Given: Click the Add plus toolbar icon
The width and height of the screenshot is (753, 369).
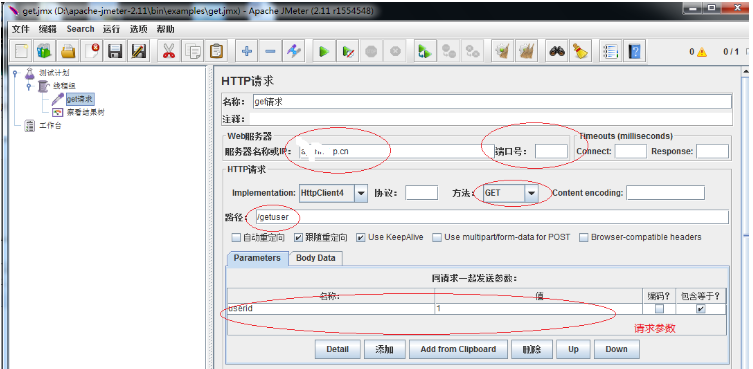Looking at the screenshot, I should click(247, 51).
